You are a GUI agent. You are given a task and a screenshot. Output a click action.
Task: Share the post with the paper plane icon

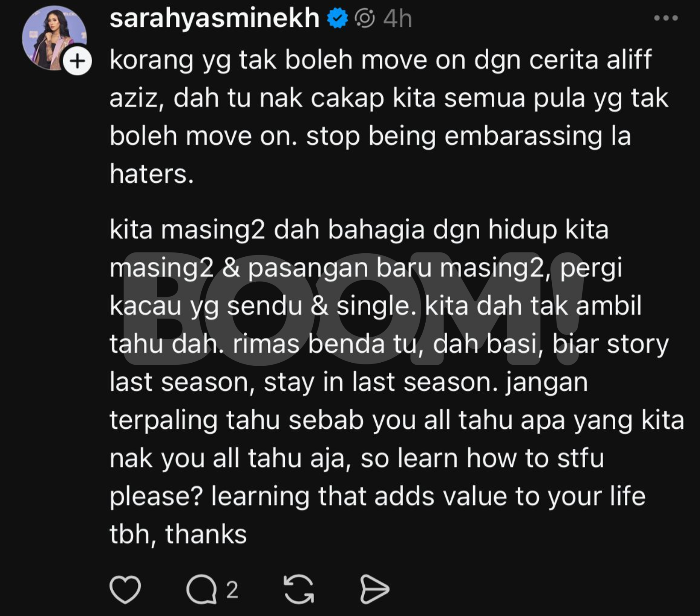pos(374,590)
